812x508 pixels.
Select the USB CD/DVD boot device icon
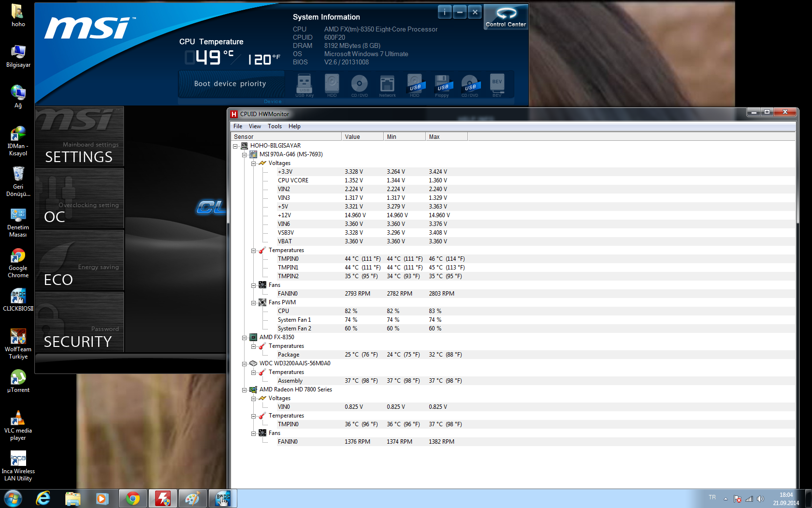pyautogui.click(x=470, y=85)
